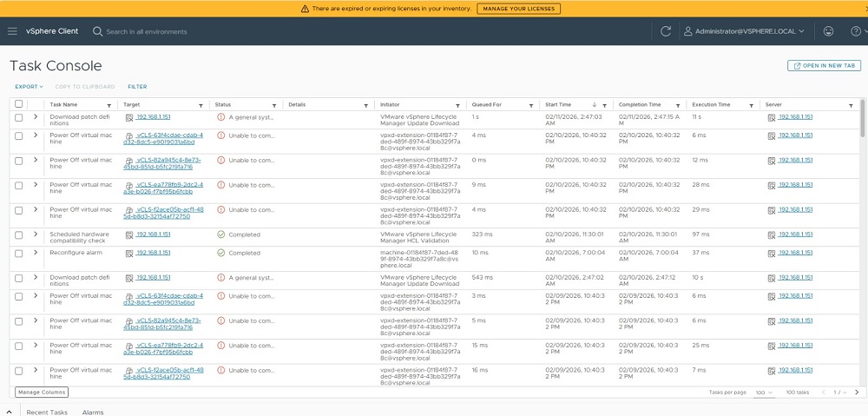Select the Scheduled hardware compatibility check row checkbox
The width and height of the screenshot is (868, 416).
(19, 234)
